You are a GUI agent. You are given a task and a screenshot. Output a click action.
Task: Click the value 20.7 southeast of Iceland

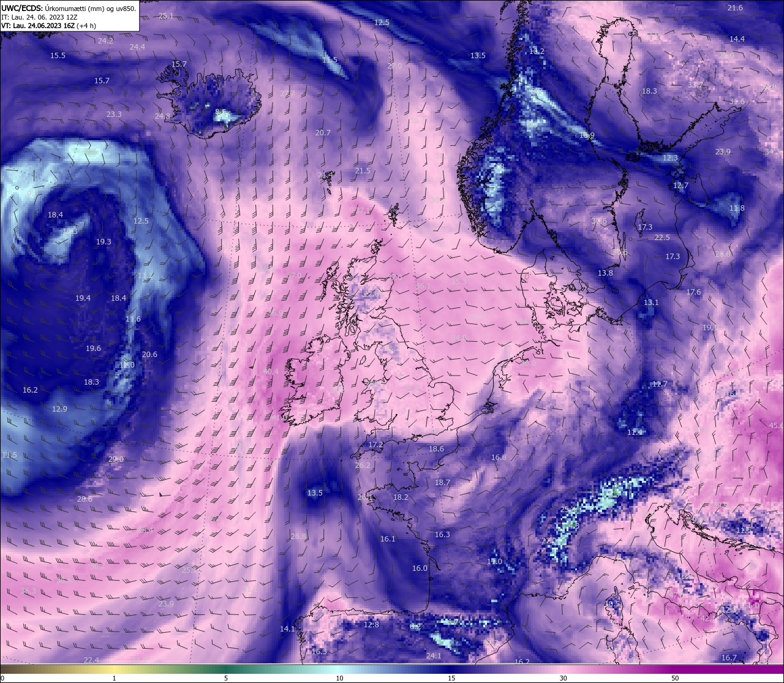323,132
